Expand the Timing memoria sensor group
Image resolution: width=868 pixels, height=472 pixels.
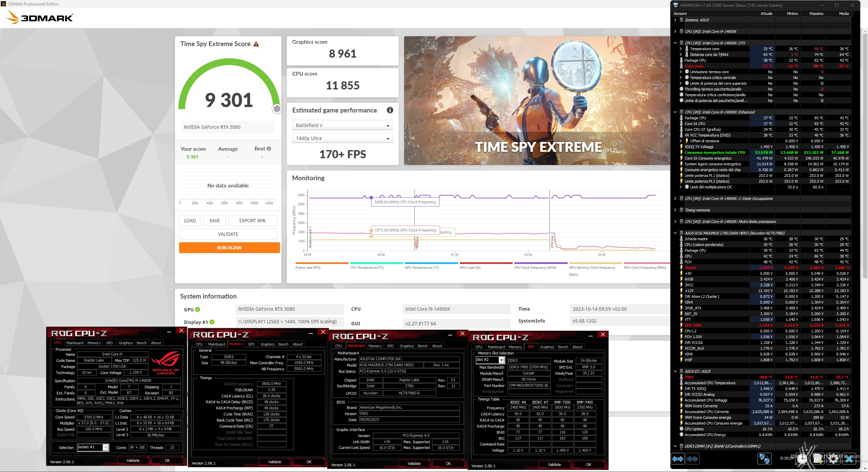pyautogui.click(x=675, y=210)
